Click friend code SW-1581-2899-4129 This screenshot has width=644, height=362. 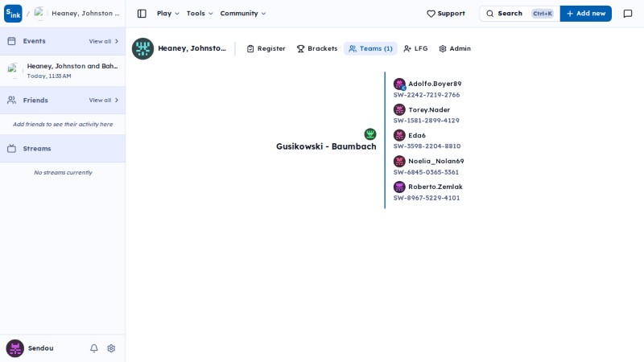427,121
